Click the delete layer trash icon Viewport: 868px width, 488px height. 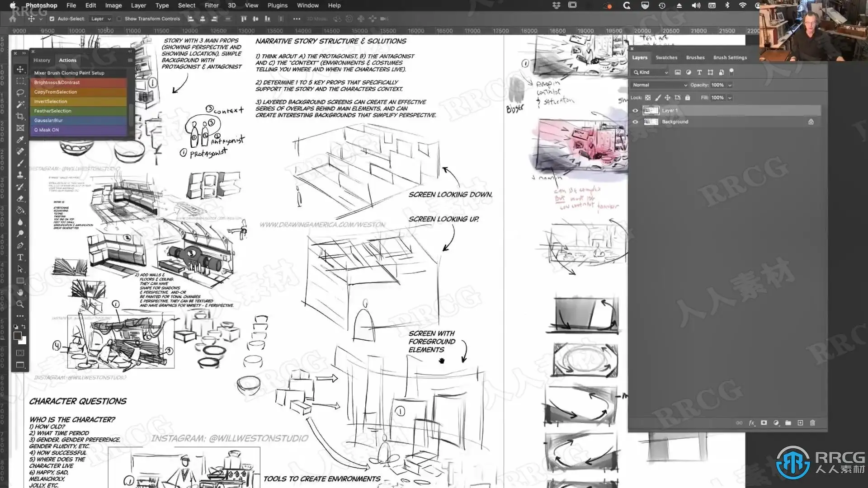(x=812, y=423)
